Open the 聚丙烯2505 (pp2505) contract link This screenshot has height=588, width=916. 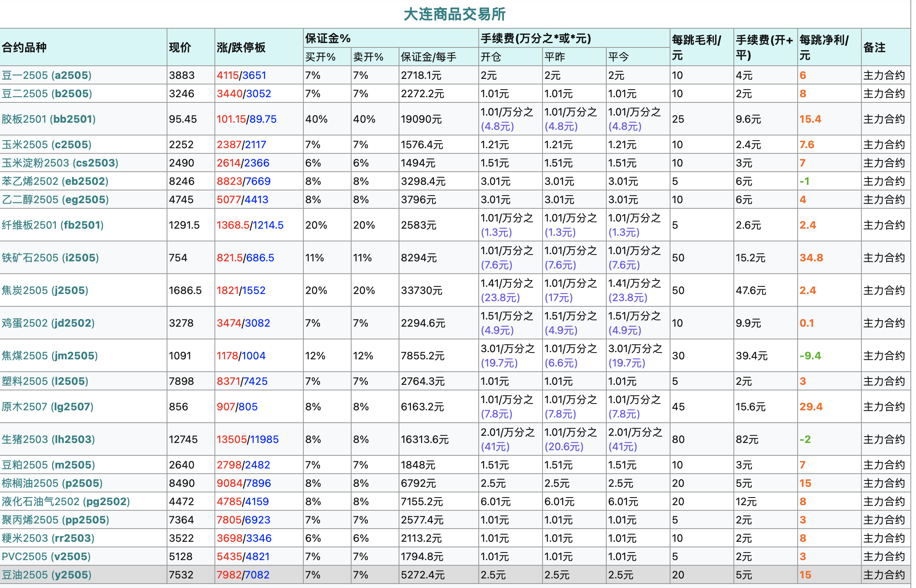point(55,520)
